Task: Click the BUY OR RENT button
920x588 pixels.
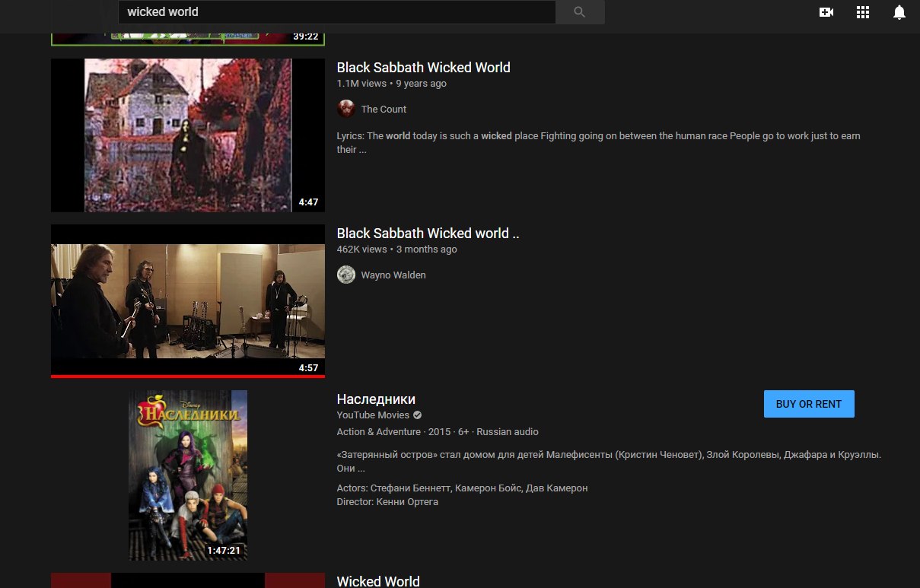Action: pos(809,404)
